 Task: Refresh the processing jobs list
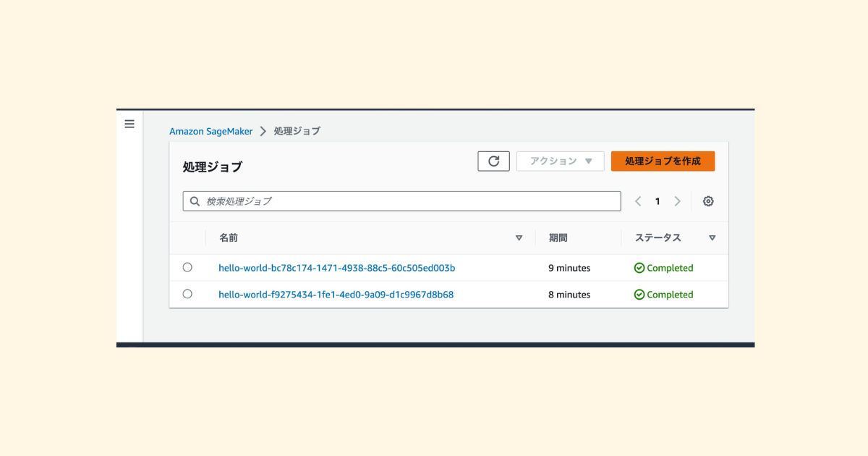point(493,161)
